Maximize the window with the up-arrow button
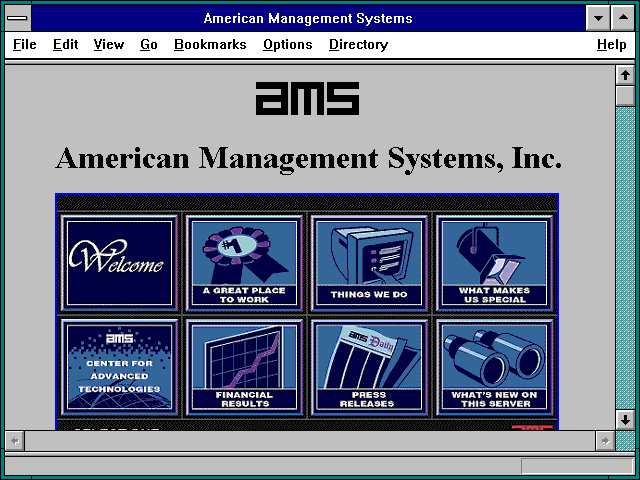The width and height of the screenshot is (640, 480). click(x=623, y=18)
